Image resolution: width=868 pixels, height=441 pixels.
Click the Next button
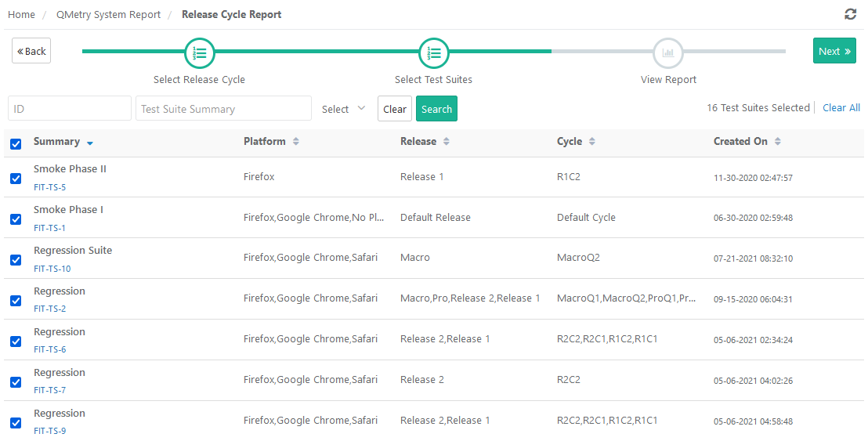point(834,51)
